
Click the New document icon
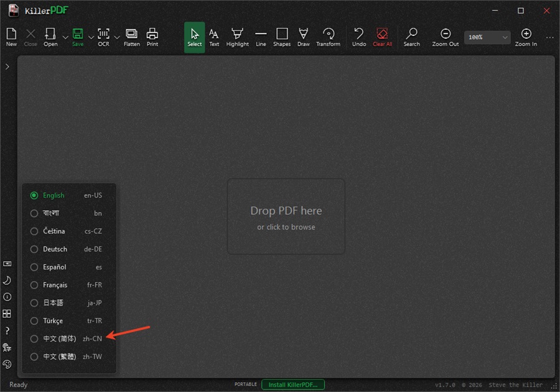(x=11, y=37)
